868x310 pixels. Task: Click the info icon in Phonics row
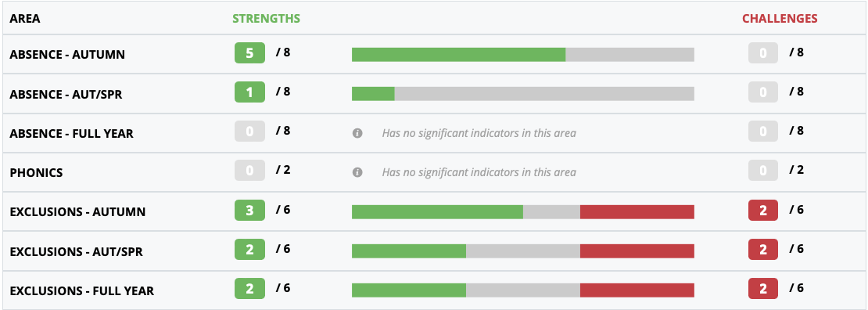pos(357,172)
